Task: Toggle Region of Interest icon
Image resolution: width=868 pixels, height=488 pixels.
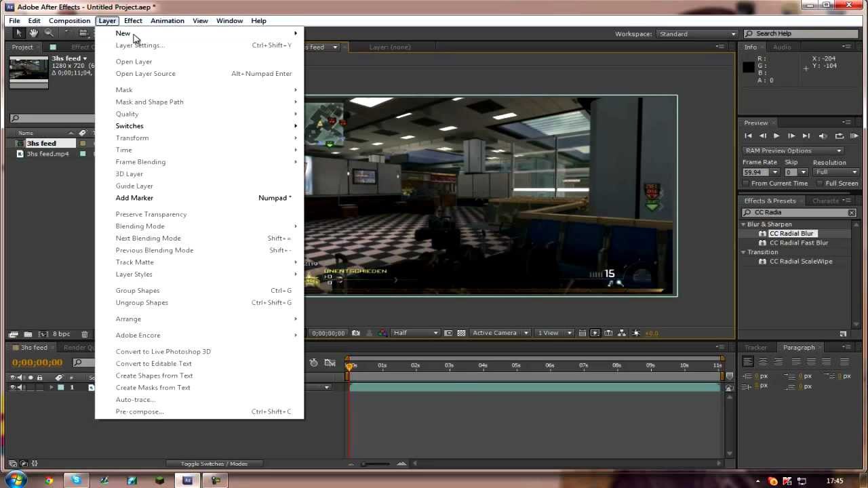Action: (x=448, y=333)
